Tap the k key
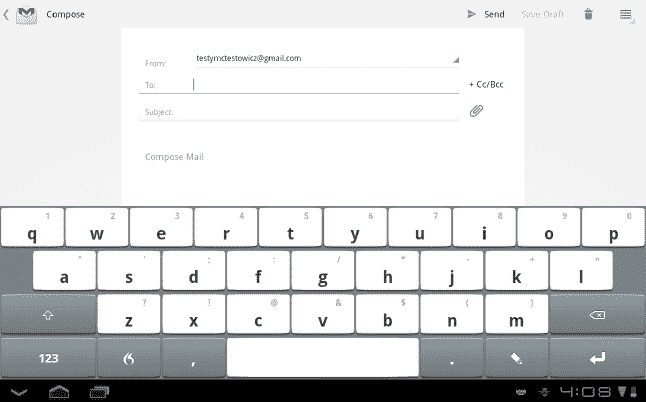Viewport: 646px width, 402px height. pos(517,271)
